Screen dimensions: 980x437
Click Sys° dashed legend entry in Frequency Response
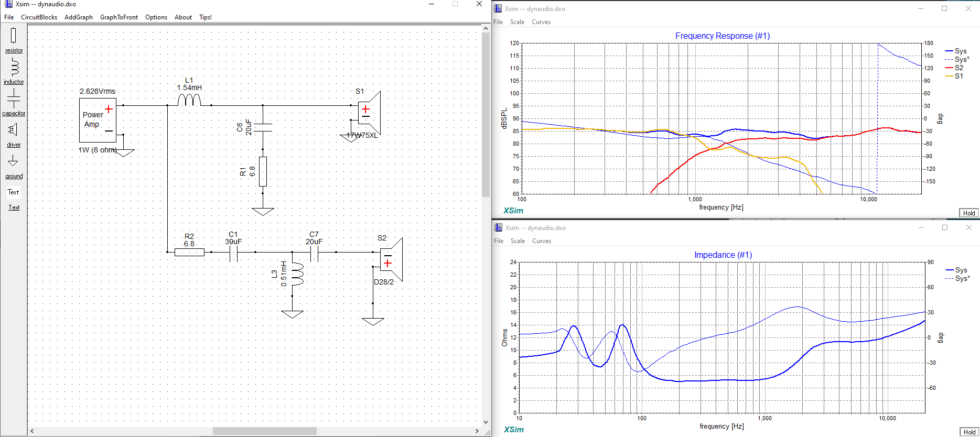point(957,59)
